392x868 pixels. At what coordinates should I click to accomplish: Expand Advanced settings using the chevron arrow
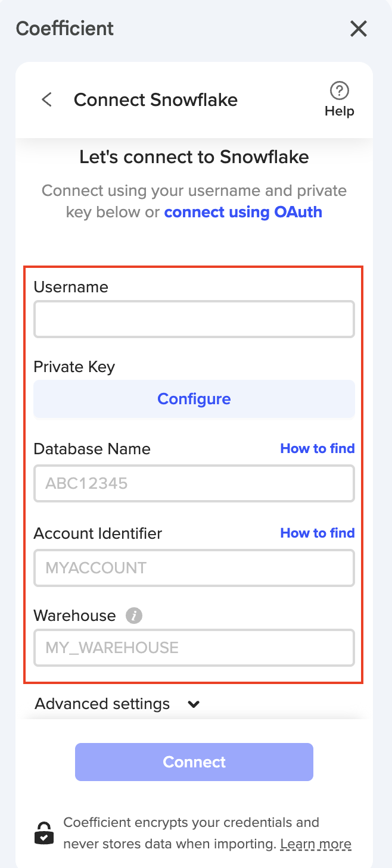point(194,704)
